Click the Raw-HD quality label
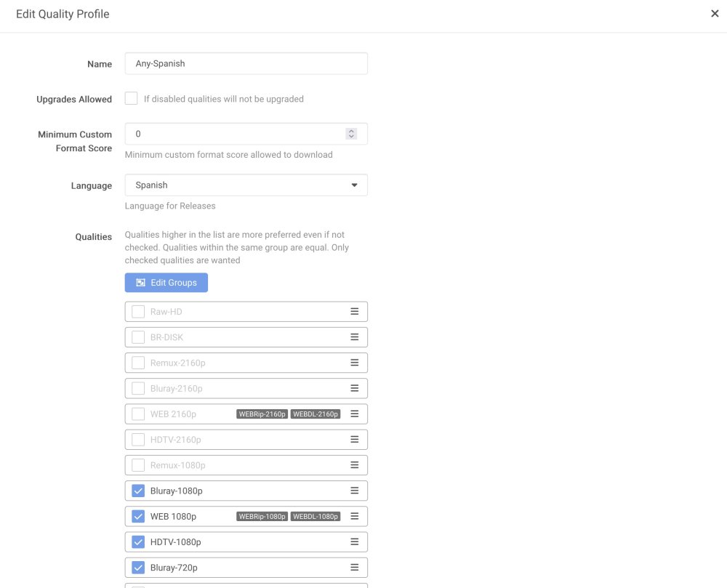The height and width of the screenshot is (588, 727). tap(166, 311)
